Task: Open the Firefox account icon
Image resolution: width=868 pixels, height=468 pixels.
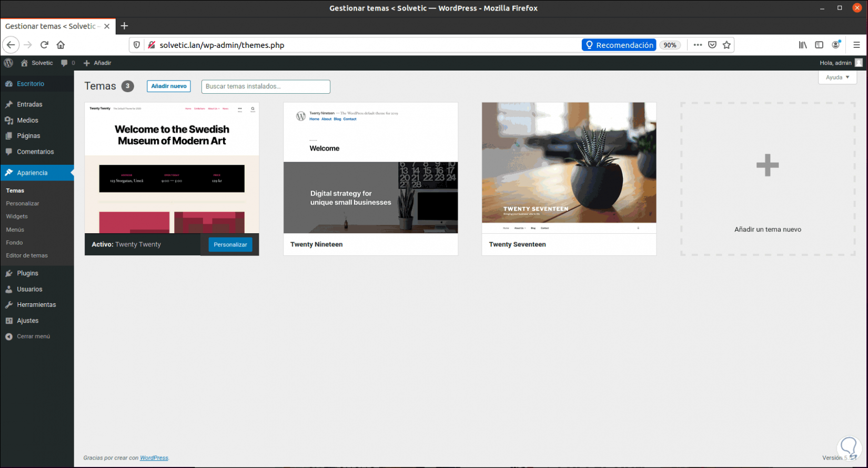Action: (836, 45)
